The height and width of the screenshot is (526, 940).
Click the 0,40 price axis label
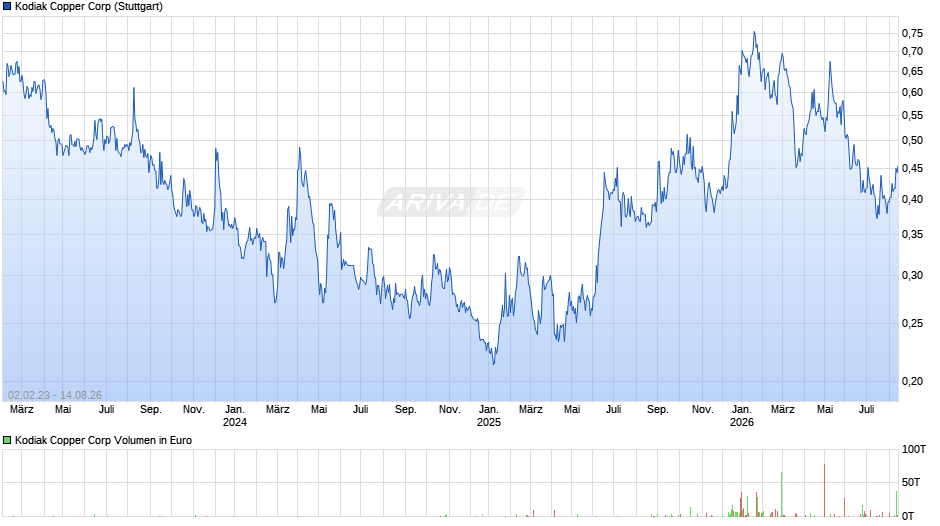coord(912,199)
